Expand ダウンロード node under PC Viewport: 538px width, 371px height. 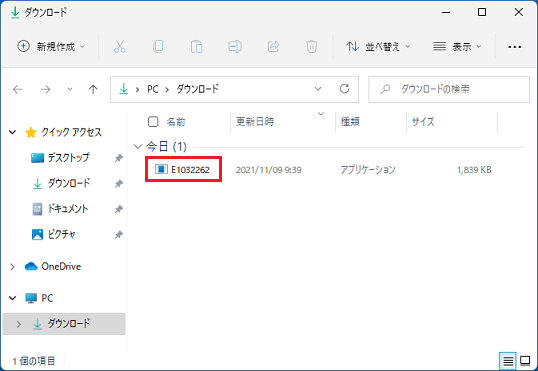click(x=19, y=324)
